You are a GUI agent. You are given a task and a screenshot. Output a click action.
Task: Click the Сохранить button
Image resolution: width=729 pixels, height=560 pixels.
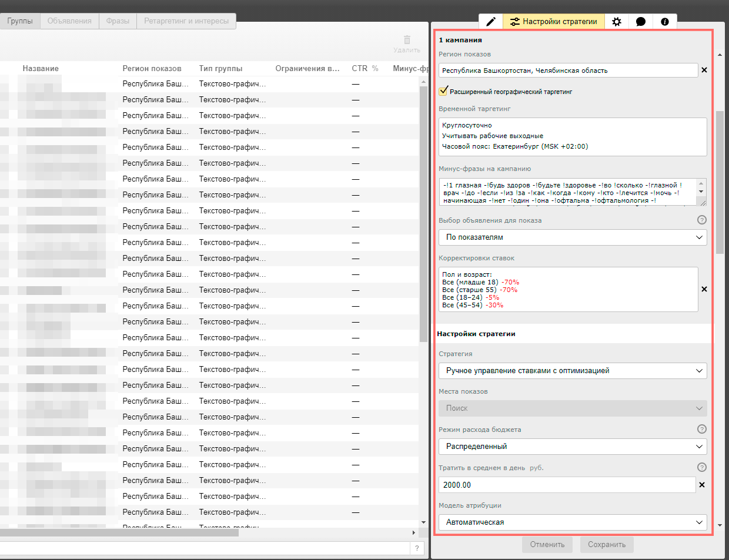[x=607, y=545]
